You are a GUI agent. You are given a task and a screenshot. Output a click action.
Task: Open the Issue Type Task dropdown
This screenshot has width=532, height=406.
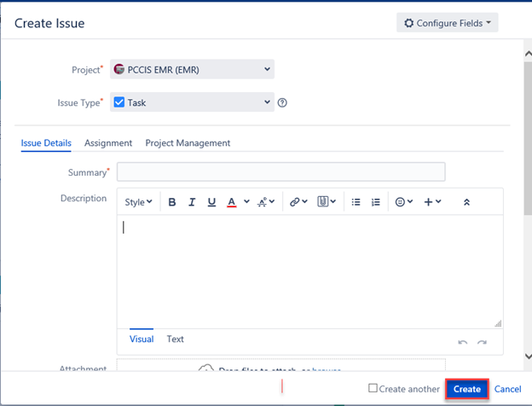[x=192, y=102]
